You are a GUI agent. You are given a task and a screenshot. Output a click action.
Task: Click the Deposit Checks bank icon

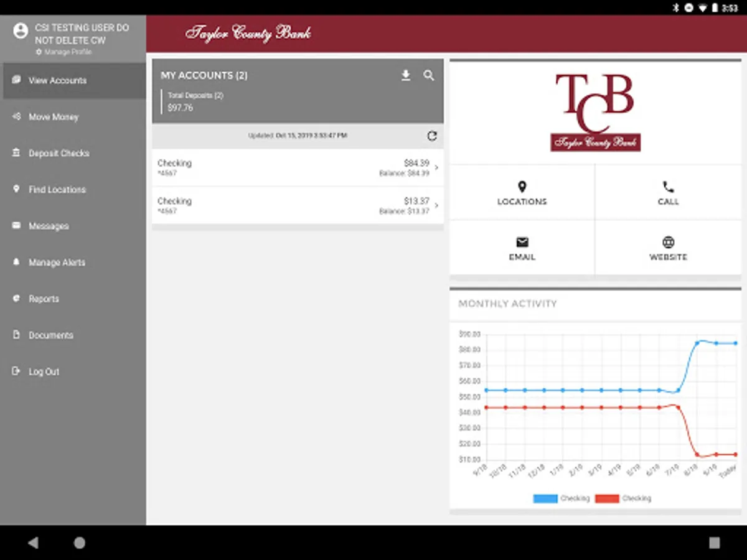point(16,152)
